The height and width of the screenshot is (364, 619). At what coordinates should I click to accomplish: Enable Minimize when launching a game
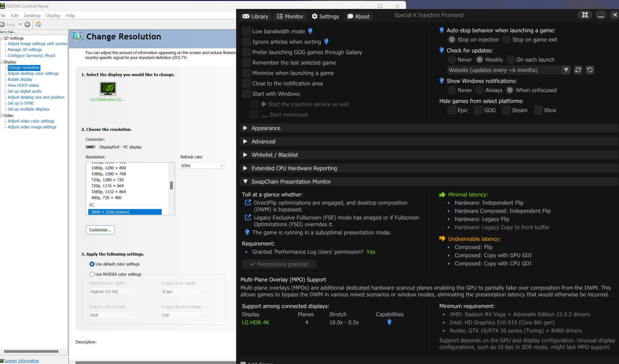[x=247, y=73]
